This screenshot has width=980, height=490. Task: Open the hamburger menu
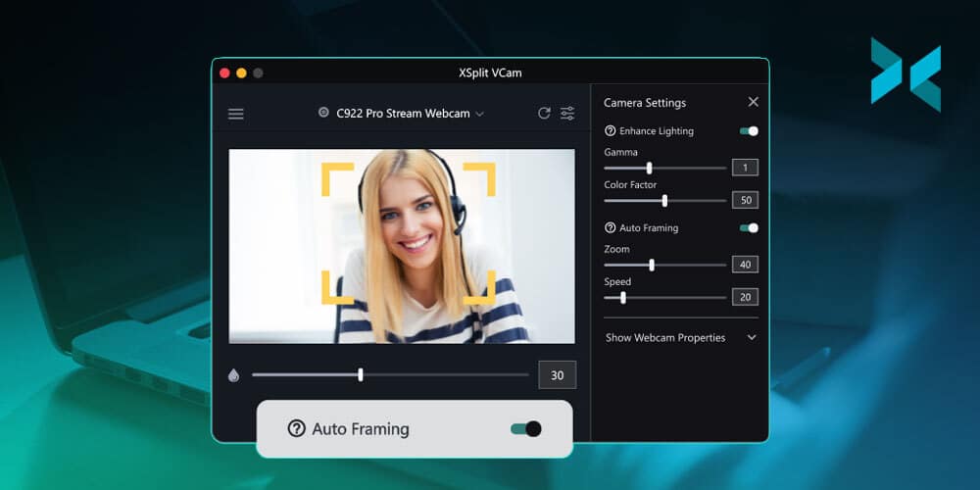(236, 114)
